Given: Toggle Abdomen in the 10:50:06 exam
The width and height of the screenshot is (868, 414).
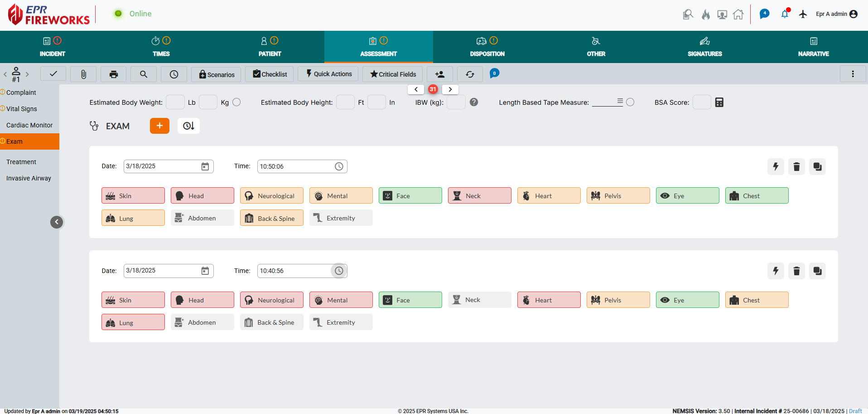Looking at the screenshot, I should [203, 218].
